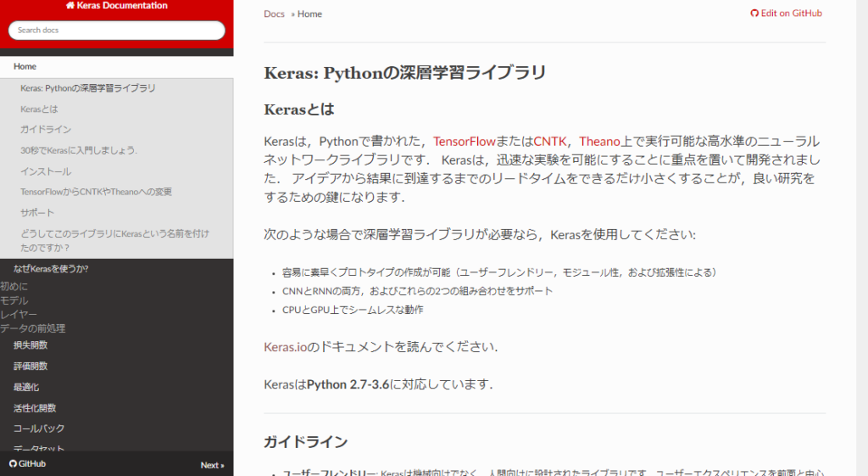The image size is (868, 476).
Task: Click the Keras Documentation home icon
Action: [70, 6]
